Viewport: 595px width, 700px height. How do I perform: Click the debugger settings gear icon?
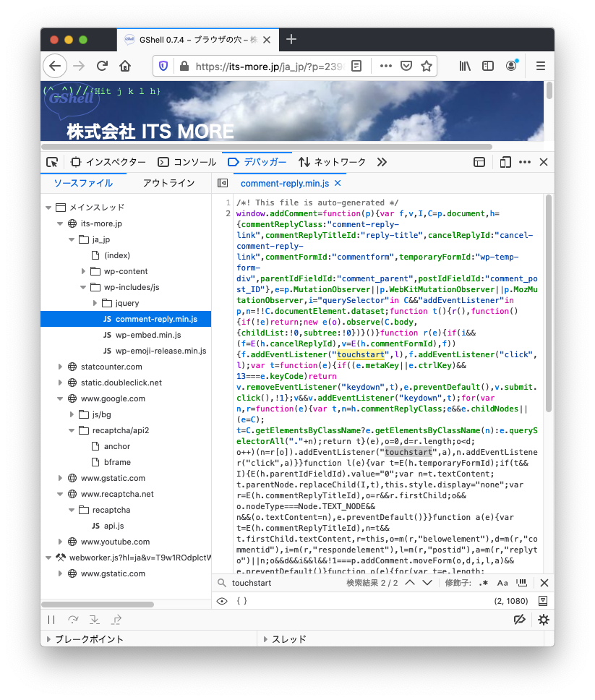pos(544,620)
